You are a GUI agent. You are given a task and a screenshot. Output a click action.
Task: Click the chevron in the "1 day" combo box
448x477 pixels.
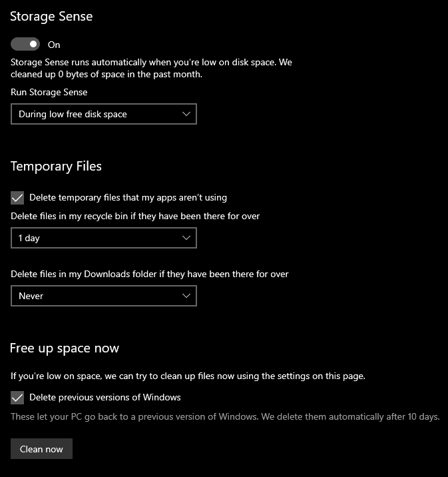click(x=186, y=238)
